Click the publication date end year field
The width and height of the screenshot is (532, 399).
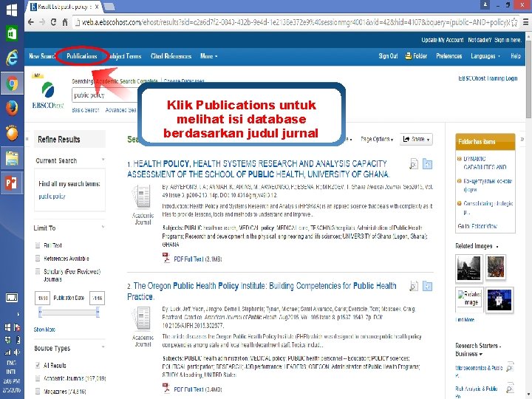(97, 298)
